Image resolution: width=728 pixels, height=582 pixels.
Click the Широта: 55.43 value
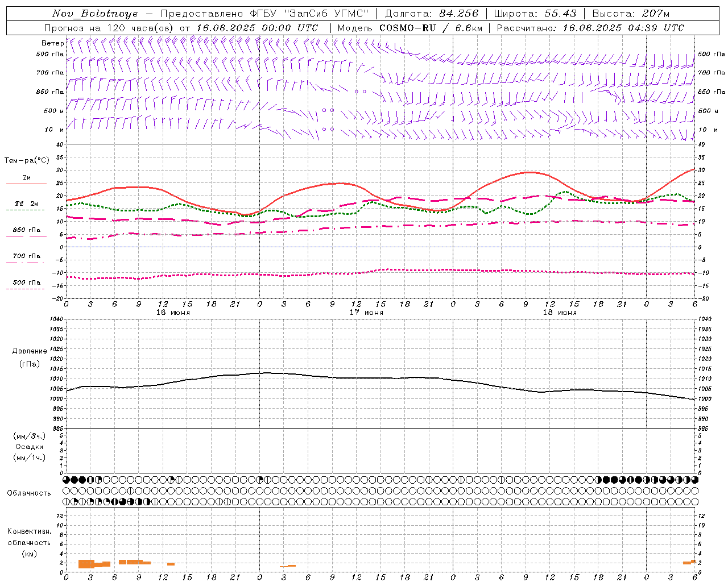click(535, 14)
